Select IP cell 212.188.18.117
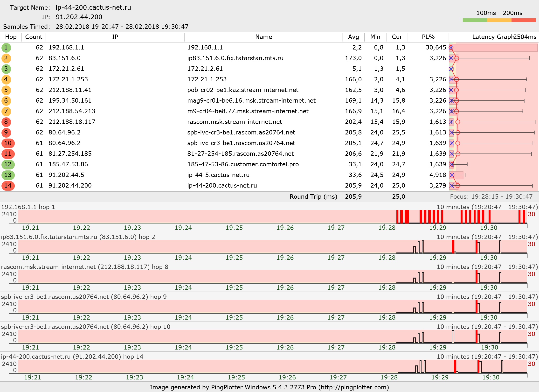 (x=72, y=122)
